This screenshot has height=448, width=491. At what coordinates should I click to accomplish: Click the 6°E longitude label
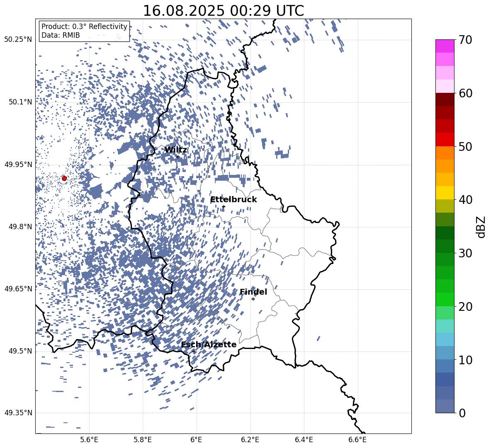click(x=196, y=440)
